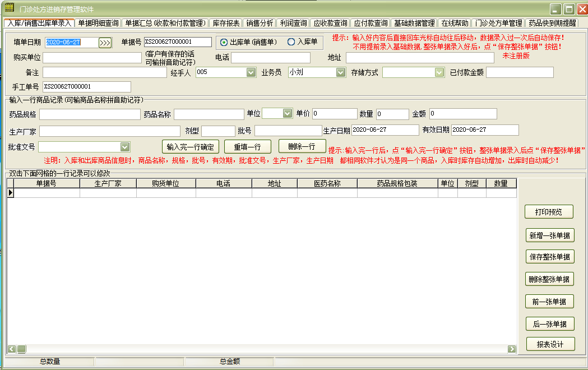Image resolution: width=588 pixels, height=370 pixels.
Task: Click the 药品名称 input field
Action: pos(207,114)
